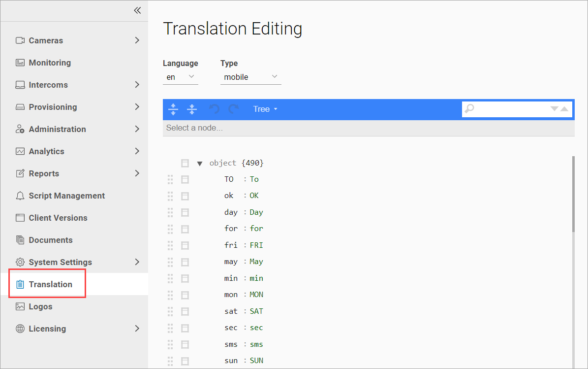Click the 'FRI' value to edit it

(x=256, y=245)
